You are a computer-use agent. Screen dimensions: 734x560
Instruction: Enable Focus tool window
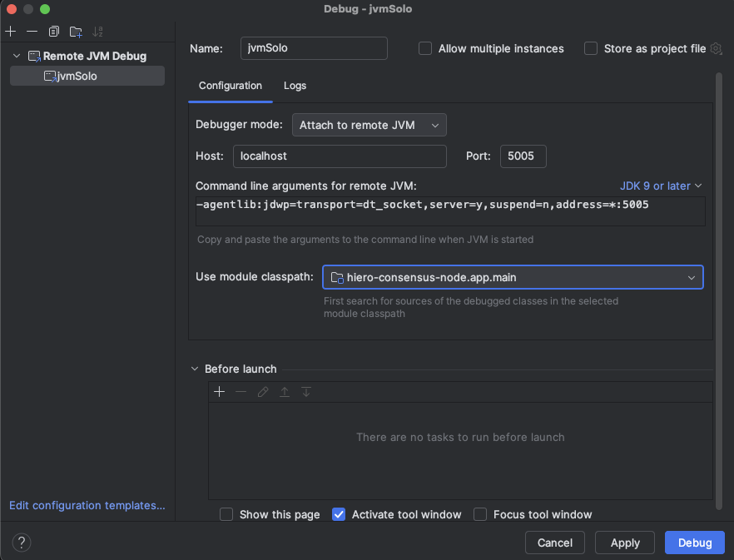pyautogui.click(x=480, y=514)
